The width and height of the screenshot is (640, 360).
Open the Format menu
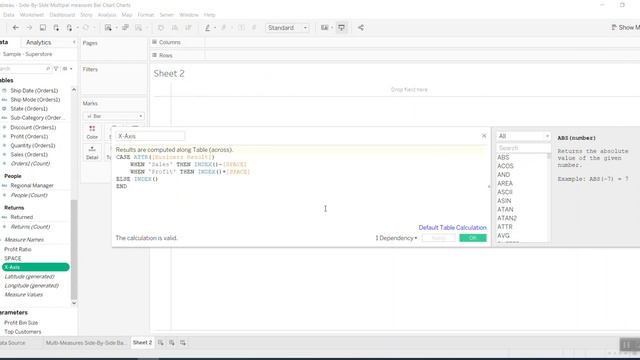tap(146, 15)
